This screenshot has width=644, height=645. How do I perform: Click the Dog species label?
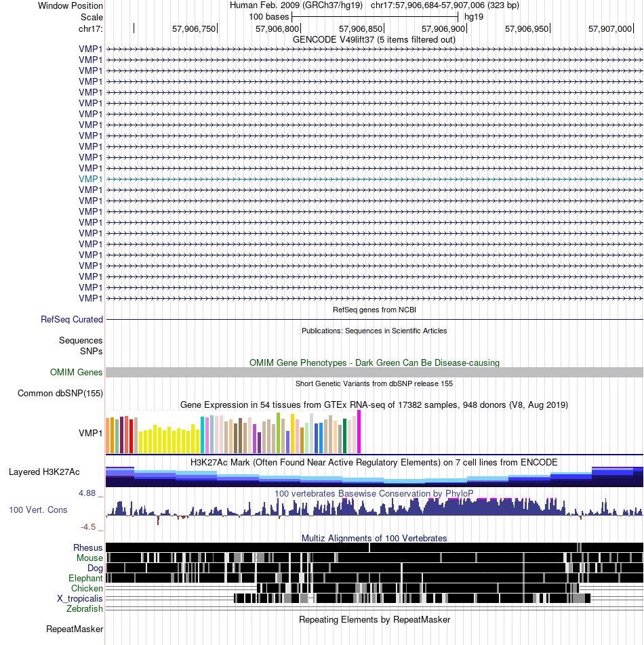pyautogui.click(x=95, y=568)
